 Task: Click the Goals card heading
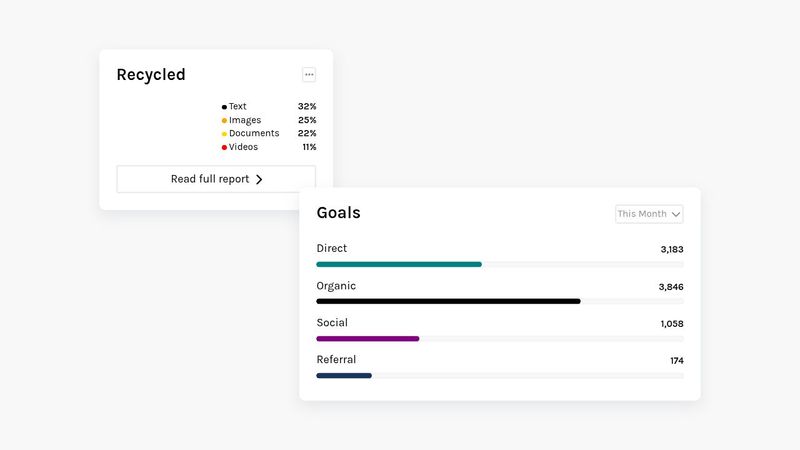click(338, 213)
